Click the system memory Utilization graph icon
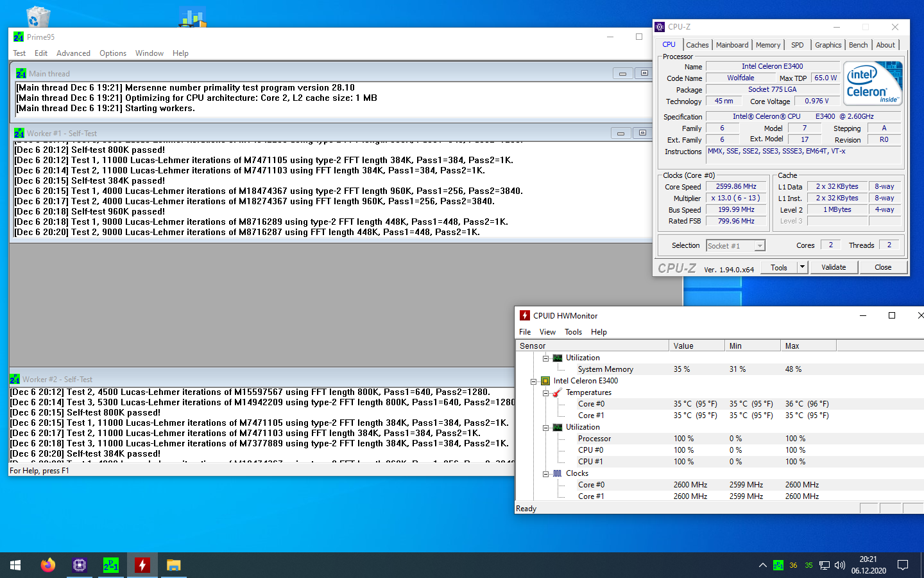This screenshot has width=924, height=578. [x=557, y=358]
